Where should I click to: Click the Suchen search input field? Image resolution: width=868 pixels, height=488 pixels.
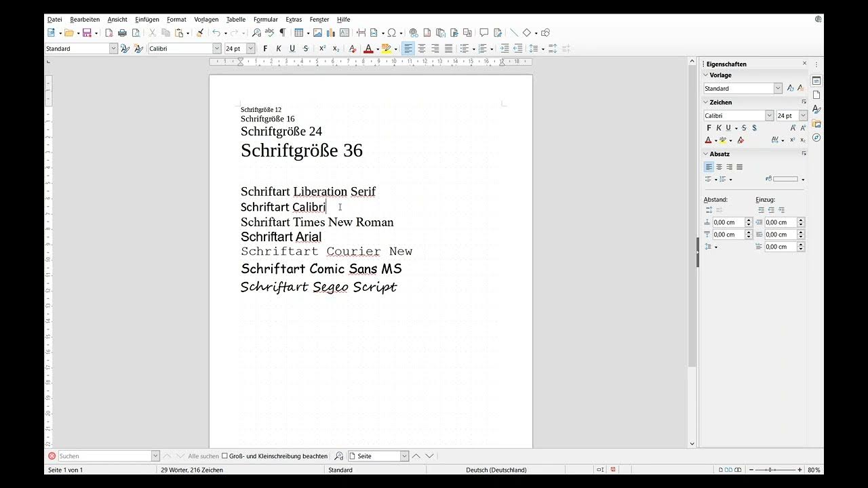[105, 456]
